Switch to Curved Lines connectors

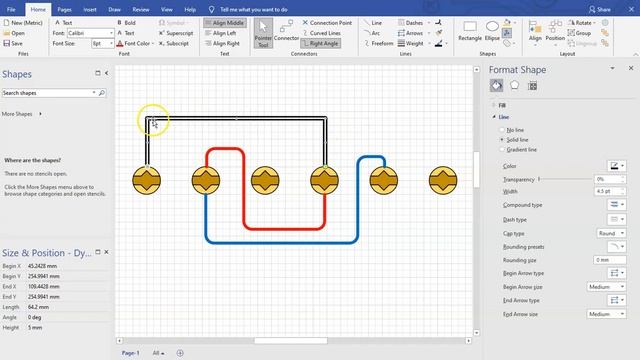[321, 33]
